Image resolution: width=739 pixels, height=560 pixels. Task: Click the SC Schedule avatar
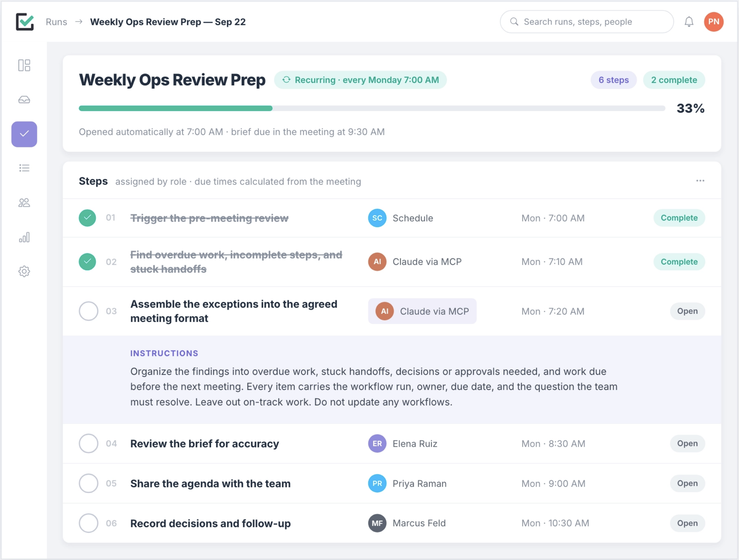coord(377,218)
